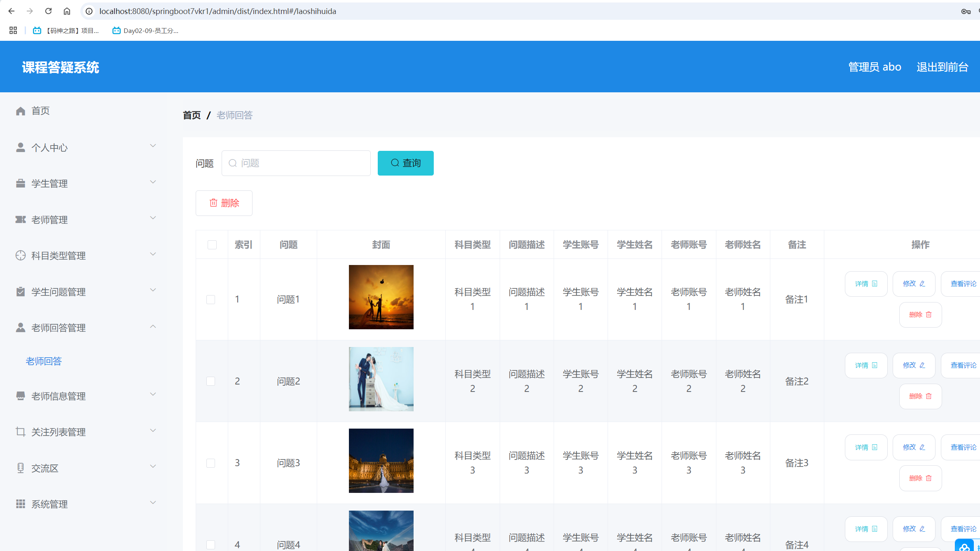Open the 码神之路 项目 bookmark

coord(66,30)
